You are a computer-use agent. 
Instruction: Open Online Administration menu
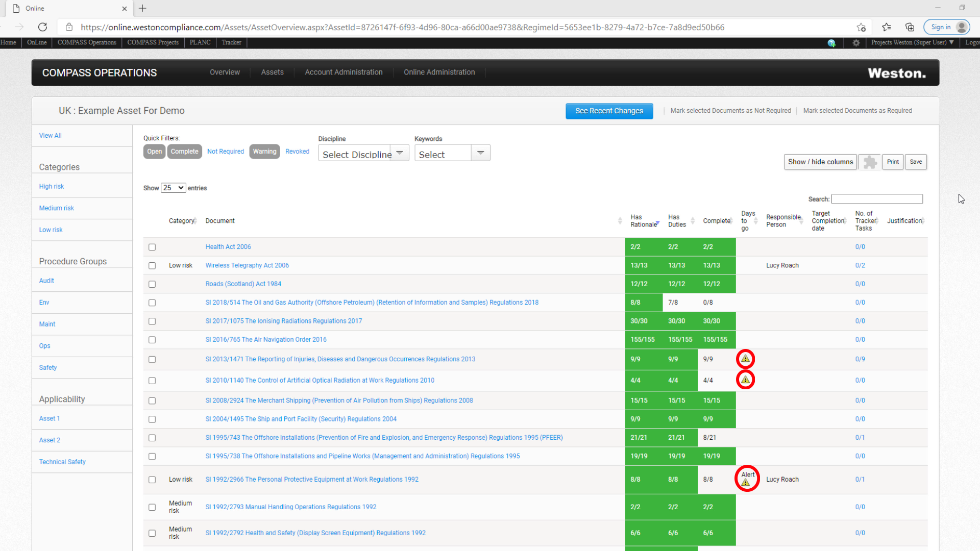click(439, 72)
